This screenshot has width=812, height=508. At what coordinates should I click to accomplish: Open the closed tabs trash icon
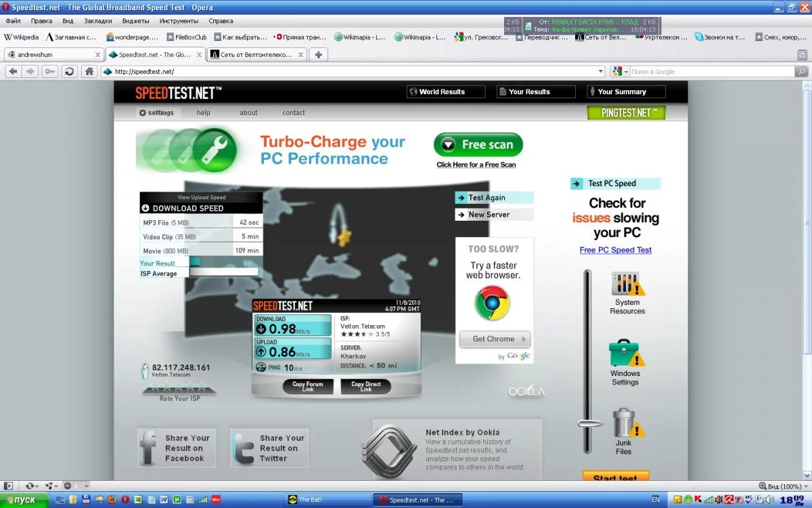click(x=802, y=54)
